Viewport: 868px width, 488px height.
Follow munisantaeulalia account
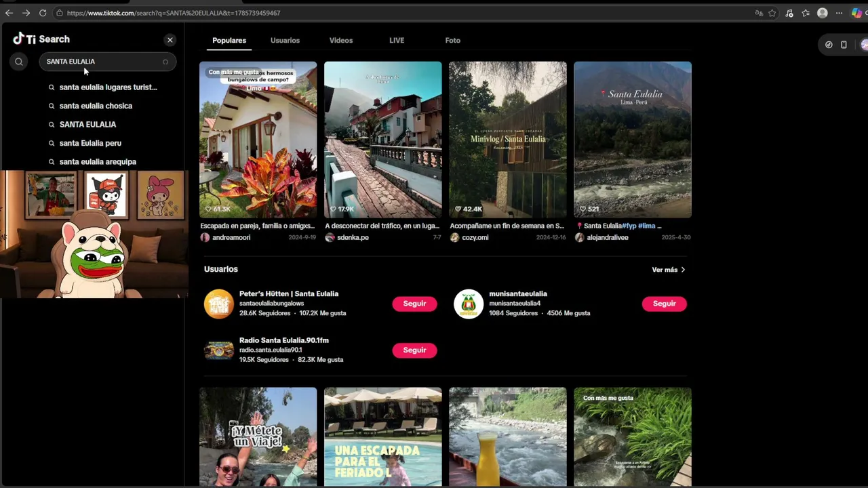pos(665,304)
